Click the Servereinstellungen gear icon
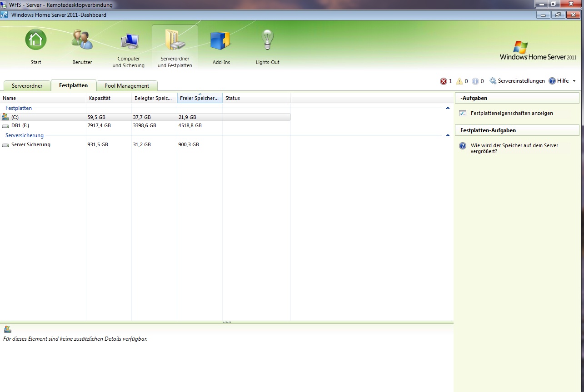Screen dimensions: 584x392 (493, 81)
